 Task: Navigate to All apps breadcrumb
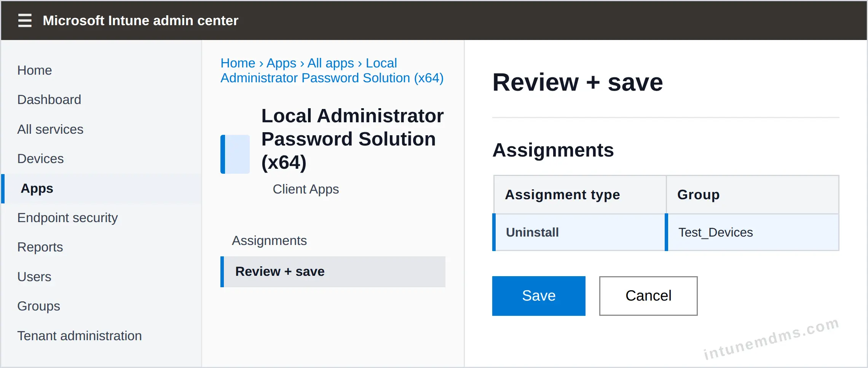click(331, 63)
